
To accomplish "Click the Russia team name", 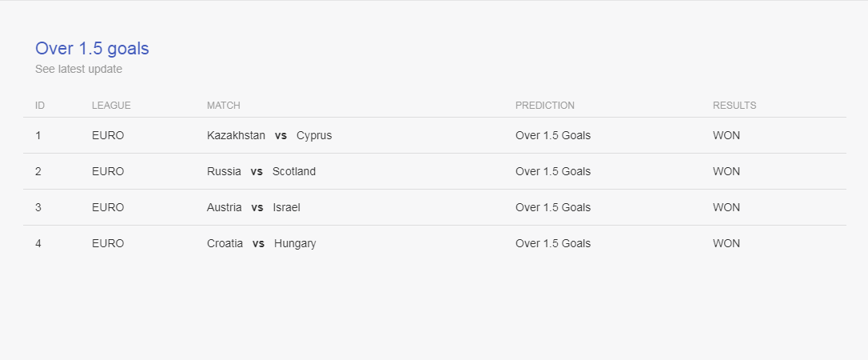I will tap(224, 171).
